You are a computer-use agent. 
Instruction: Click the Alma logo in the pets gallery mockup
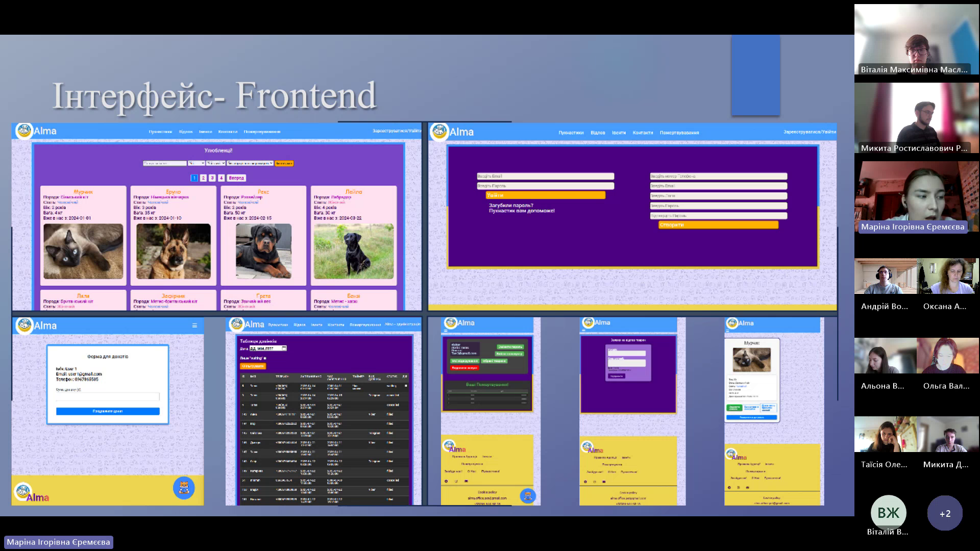pyautogui.click(x=24, y=131)
